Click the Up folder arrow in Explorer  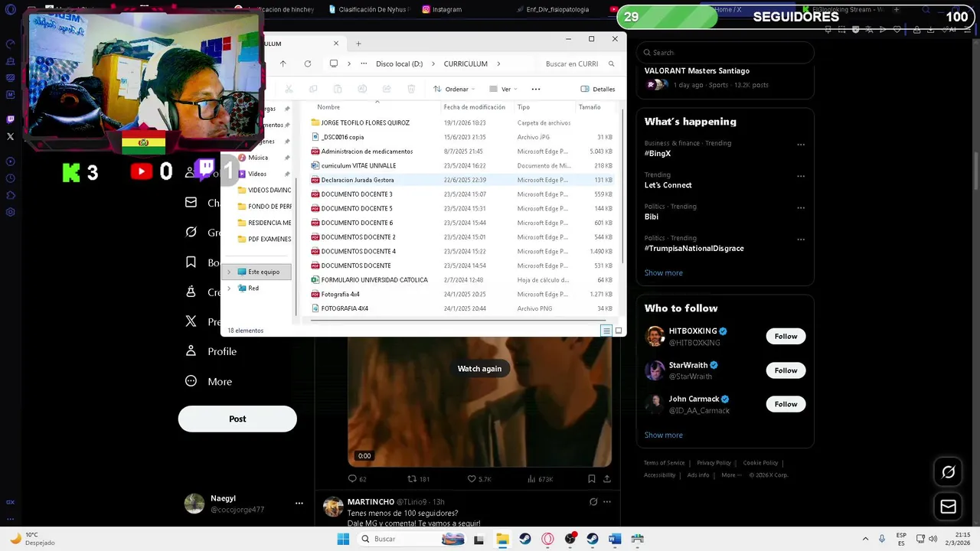tap(283, 64)
